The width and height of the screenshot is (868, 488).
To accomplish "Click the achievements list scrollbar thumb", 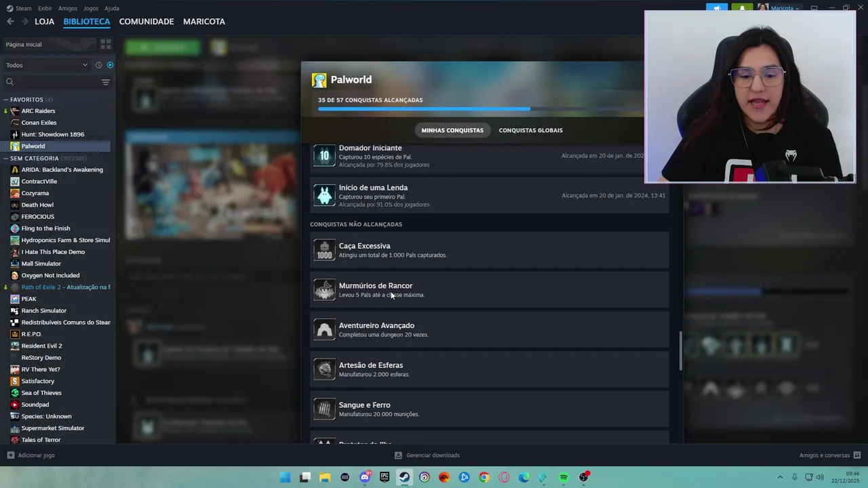I will [680, 350].
